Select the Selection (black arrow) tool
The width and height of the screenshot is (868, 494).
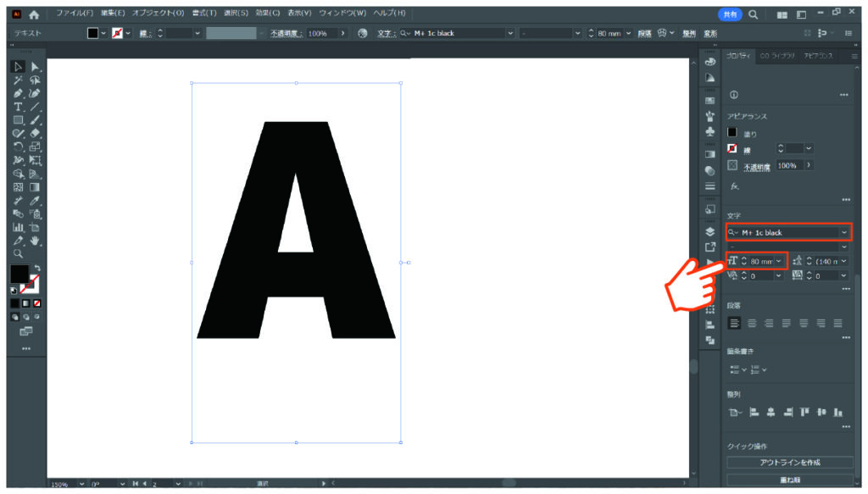point(18,67)
